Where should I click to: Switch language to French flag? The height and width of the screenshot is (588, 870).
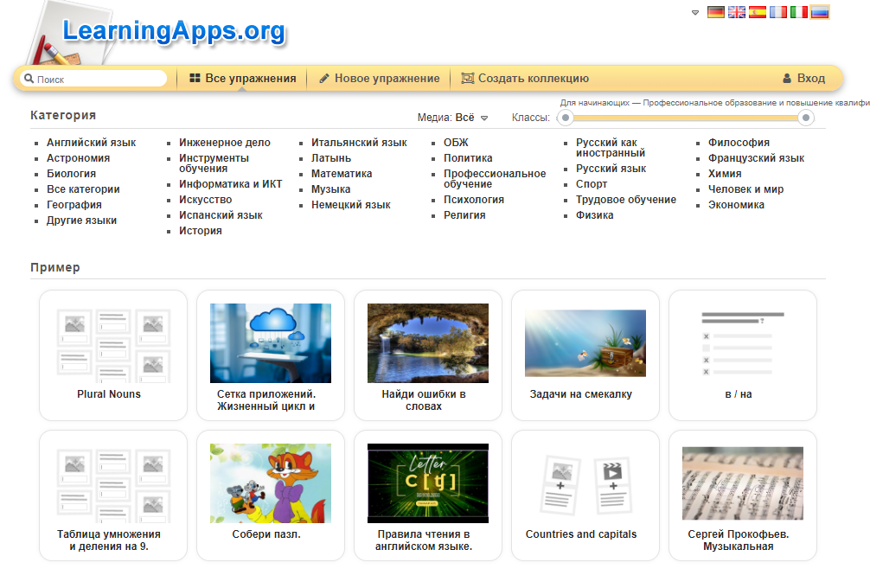click(777, 12)
